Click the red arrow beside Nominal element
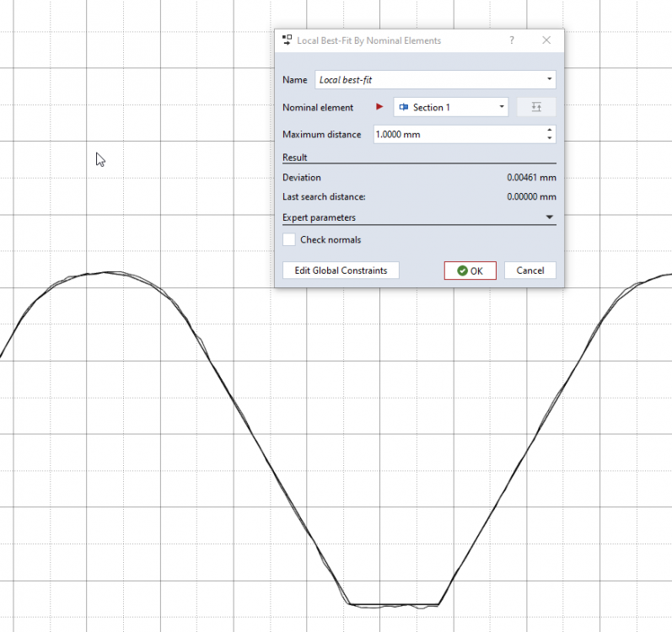Image resolution: width=672 pixels, height=632 pixels. (379, 107)
